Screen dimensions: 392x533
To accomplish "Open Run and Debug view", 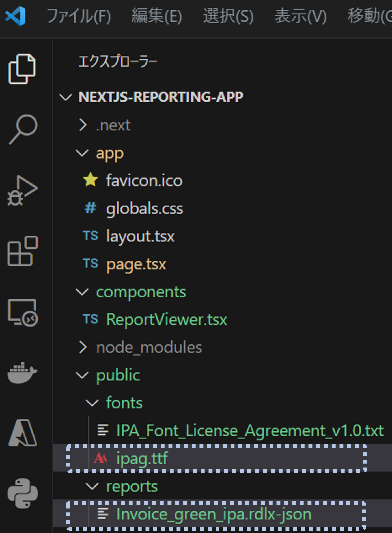I will pyautogui.click(x=23, y=190).
